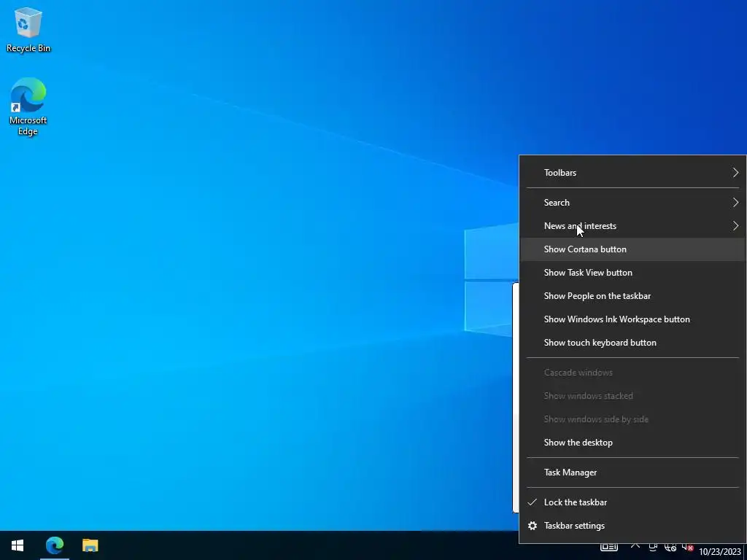Toggle Show People on the taskbar
Image resolution: width=747 pixels, height=560 pixels.
click(632, 296)
